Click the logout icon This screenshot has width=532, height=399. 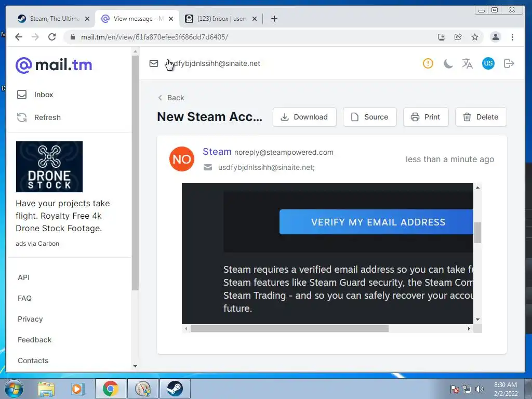click(x=509, y=63)
